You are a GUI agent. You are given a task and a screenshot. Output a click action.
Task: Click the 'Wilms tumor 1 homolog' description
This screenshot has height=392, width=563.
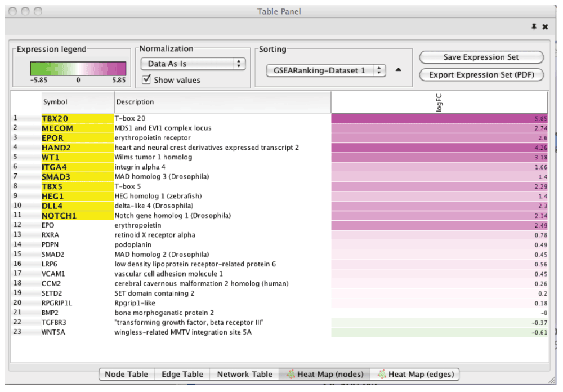[x=153, y=157]
